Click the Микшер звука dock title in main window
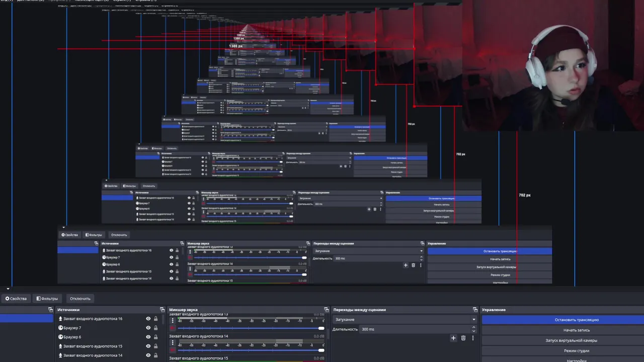Image resolution: width=644 pixels, height=362 pixels. [183, 310]
